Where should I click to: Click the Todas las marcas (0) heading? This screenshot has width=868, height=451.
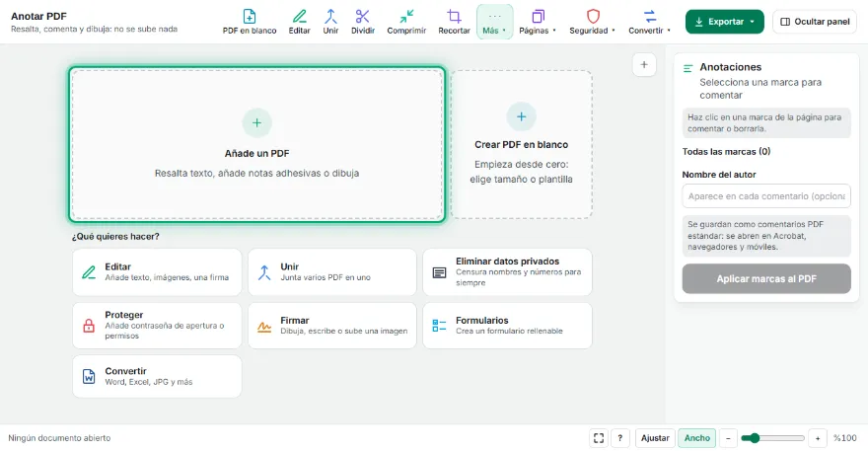click(x=726, y=152)
